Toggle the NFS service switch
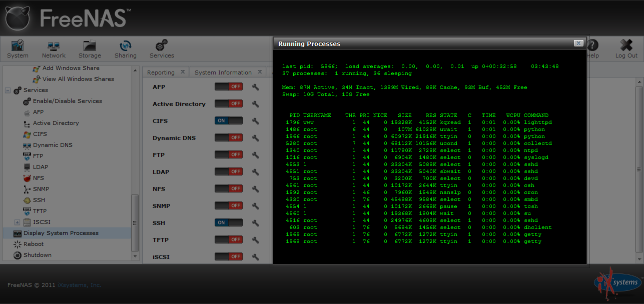Viewport: 644px width, 304px height. [x=229, y=189]
